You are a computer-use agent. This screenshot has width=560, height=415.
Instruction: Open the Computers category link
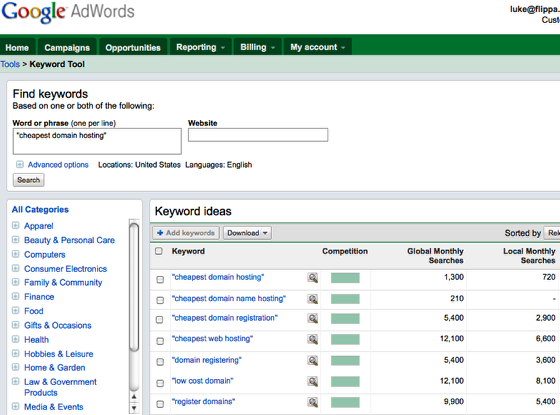coord(45,255)
